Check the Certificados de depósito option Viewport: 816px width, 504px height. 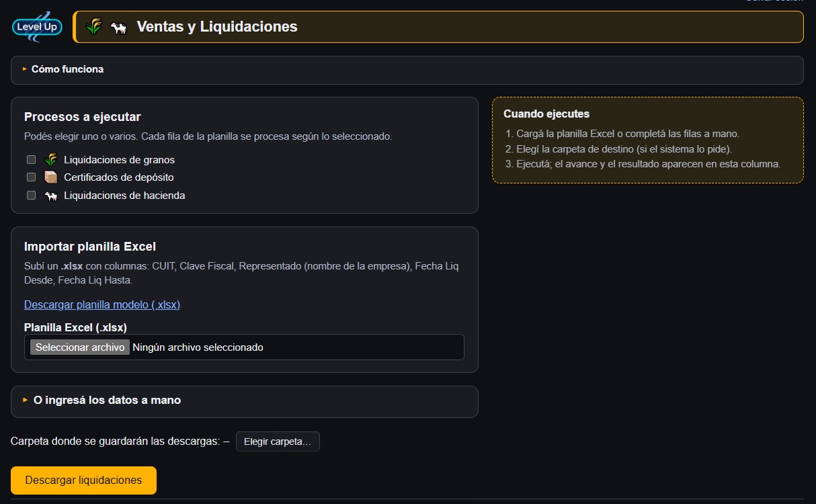point(31,177)
